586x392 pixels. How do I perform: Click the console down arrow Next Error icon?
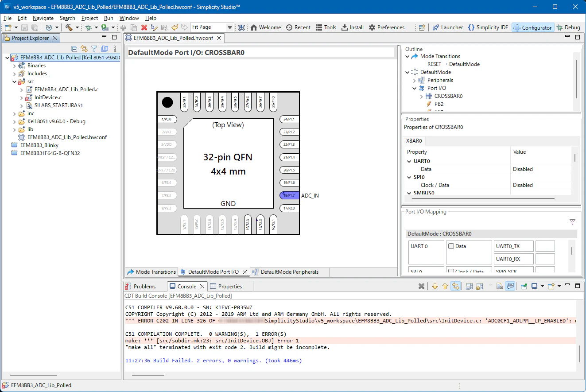point(435,287)
